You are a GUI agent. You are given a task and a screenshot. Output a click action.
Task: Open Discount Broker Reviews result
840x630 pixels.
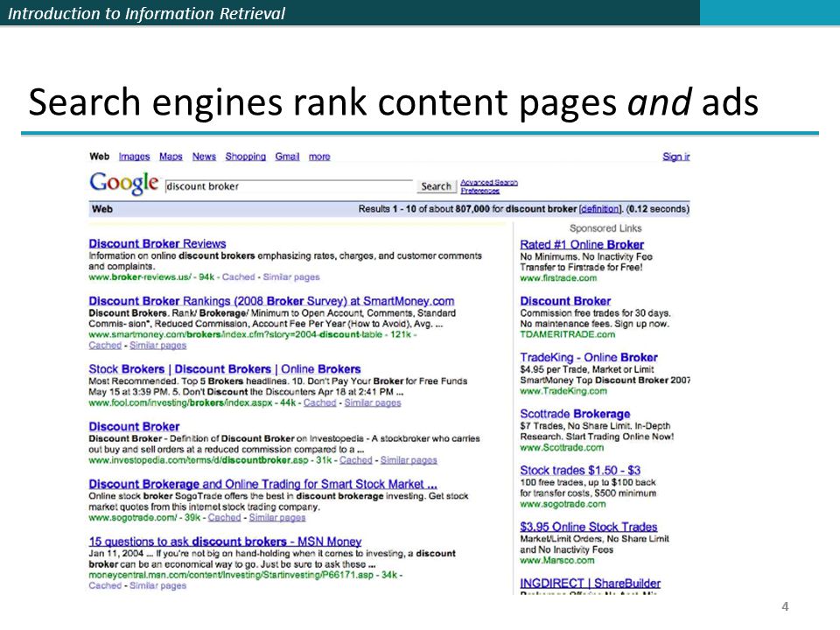157,243
